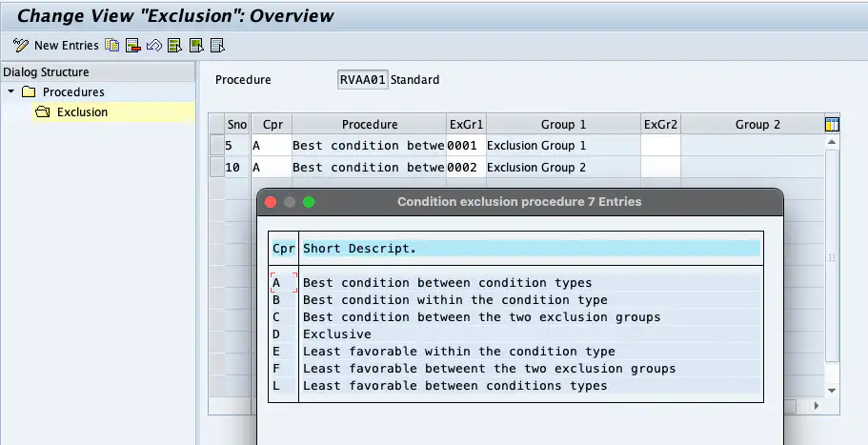This screenshot has height=445, width=868.
Task: Click the table's horizontal scrollbar right arrow
Action: pos(817,406)
